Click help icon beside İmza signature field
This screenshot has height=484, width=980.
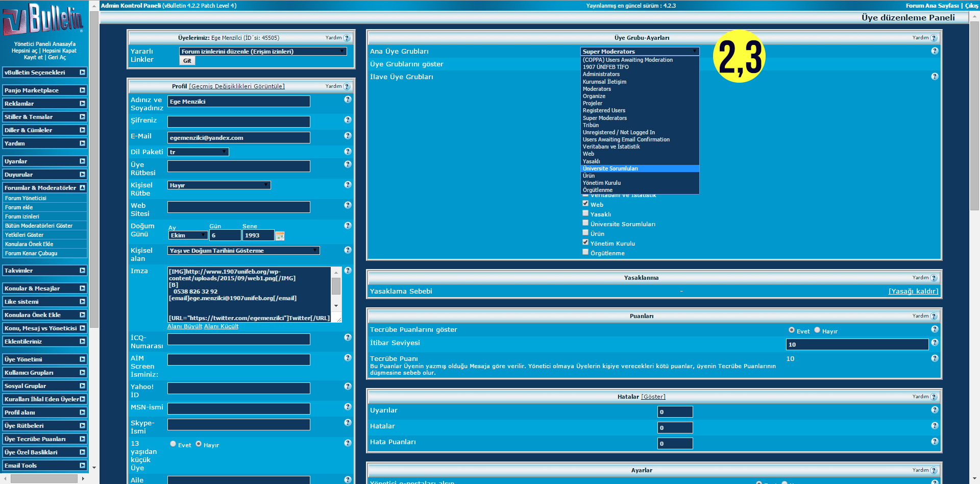348,271
